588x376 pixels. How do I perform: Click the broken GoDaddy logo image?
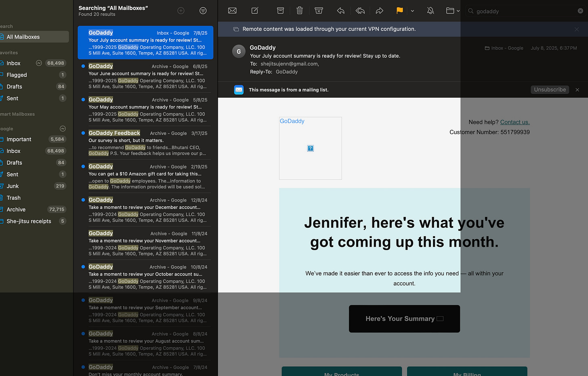click(311, 148)
